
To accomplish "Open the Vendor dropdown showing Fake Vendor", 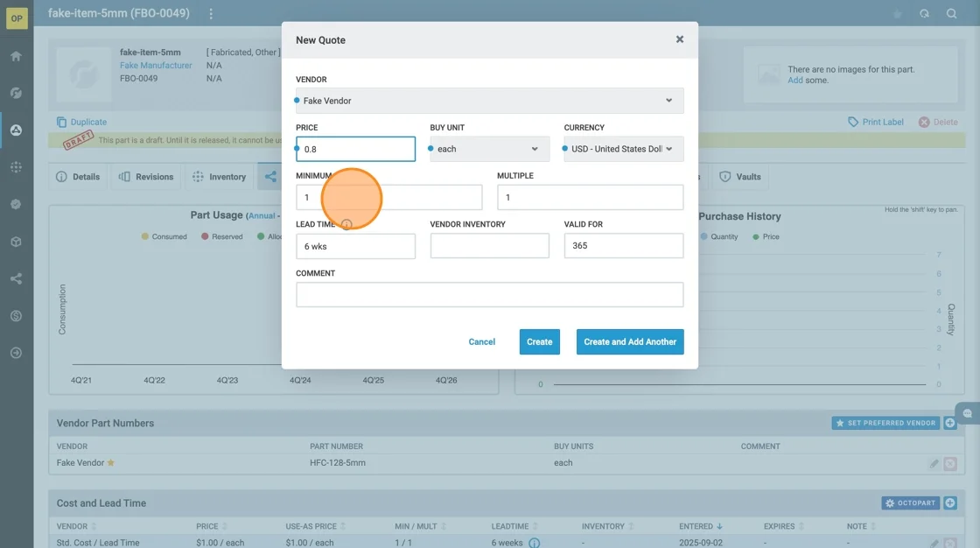I will coord(489,101).
